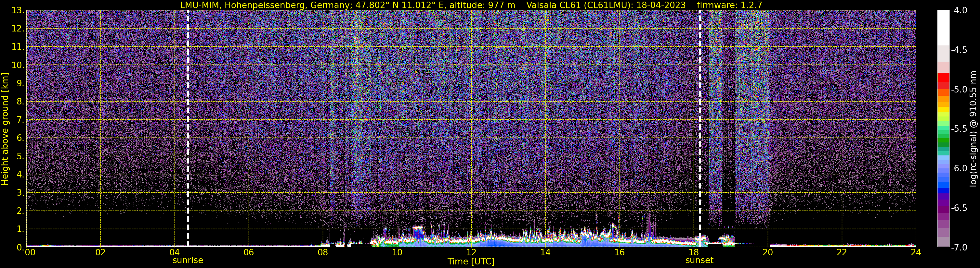Click the '04' time axis tick label
This screenshot has height=268, width=980.
coord(174,252)
